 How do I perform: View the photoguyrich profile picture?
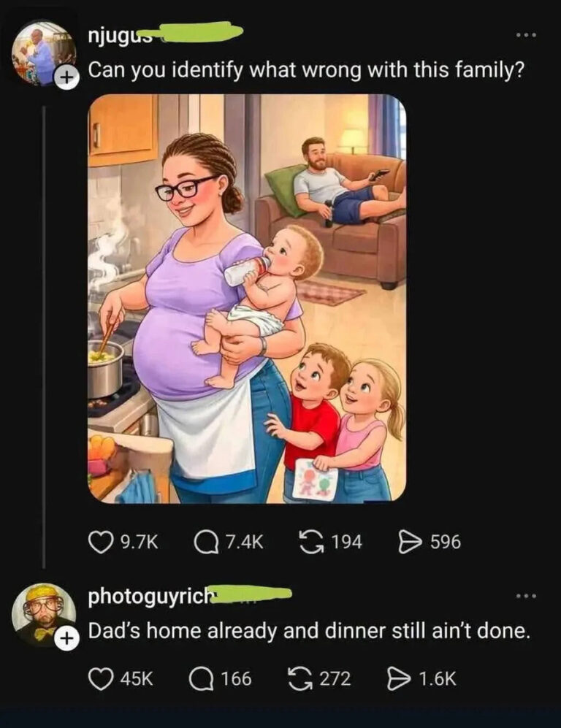click(x=42, y=613)
